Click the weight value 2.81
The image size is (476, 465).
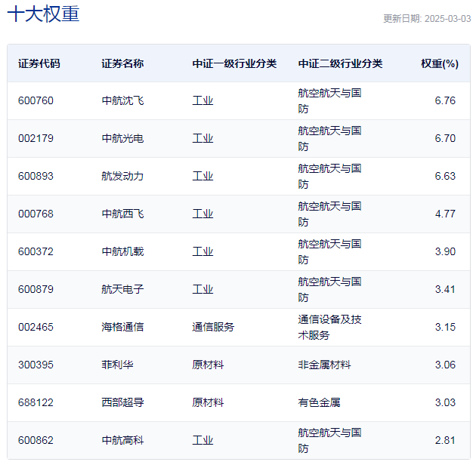click(x=445, y=440)
